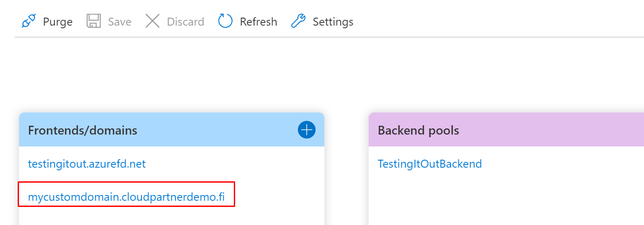This screenshot has height=225, width=644.
Task: Click the Purge text label
Action: pyautogui.click(x=57, y=22)
